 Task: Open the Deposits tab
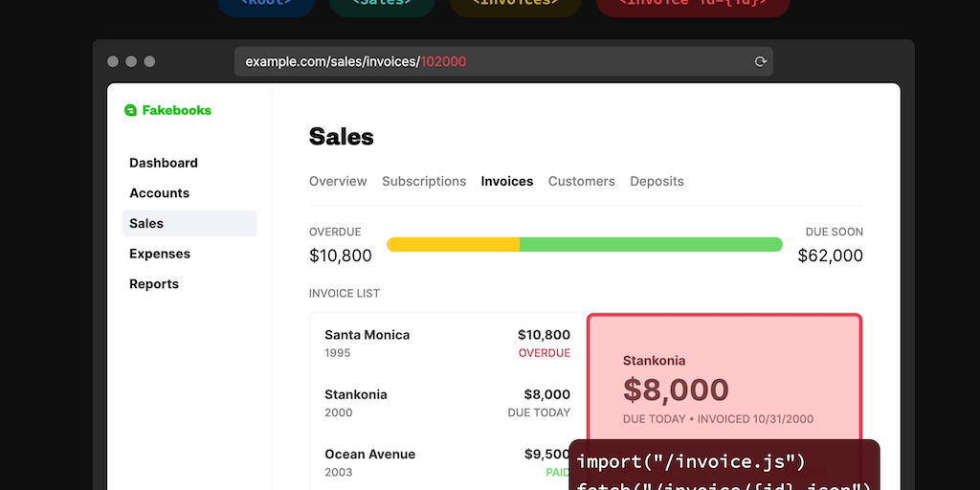click(x=657, y=181)
